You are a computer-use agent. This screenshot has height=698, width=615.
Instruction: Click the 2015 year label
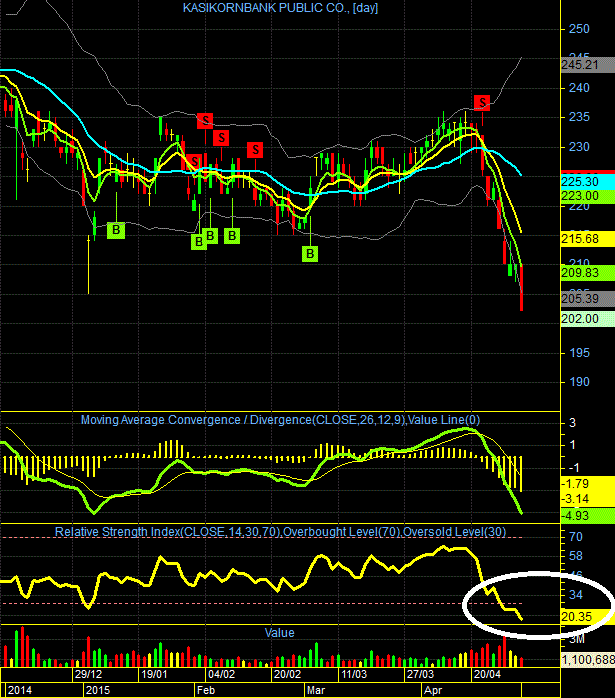tap(98, 690)
